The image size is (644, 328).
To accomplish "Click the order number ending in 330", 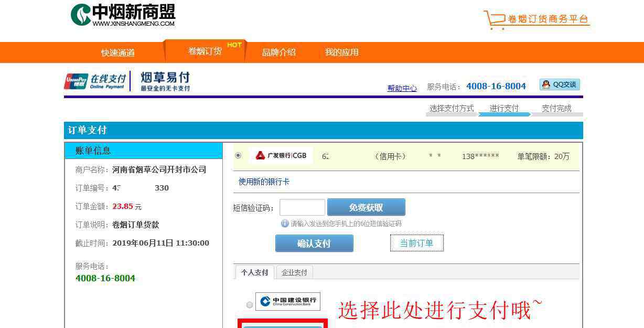I will (x=141, y=188).
